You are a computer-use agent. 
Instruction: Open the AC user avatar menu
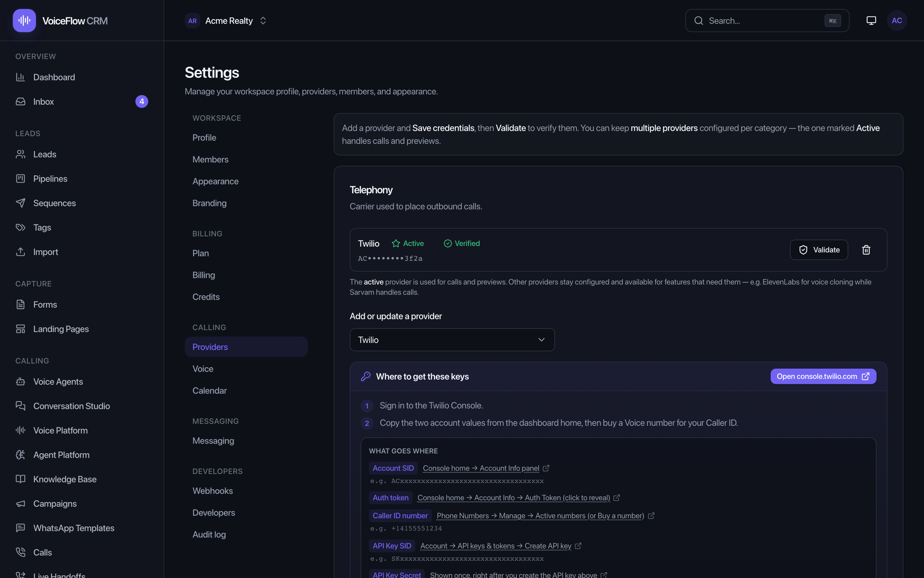[x=897, y=21]
